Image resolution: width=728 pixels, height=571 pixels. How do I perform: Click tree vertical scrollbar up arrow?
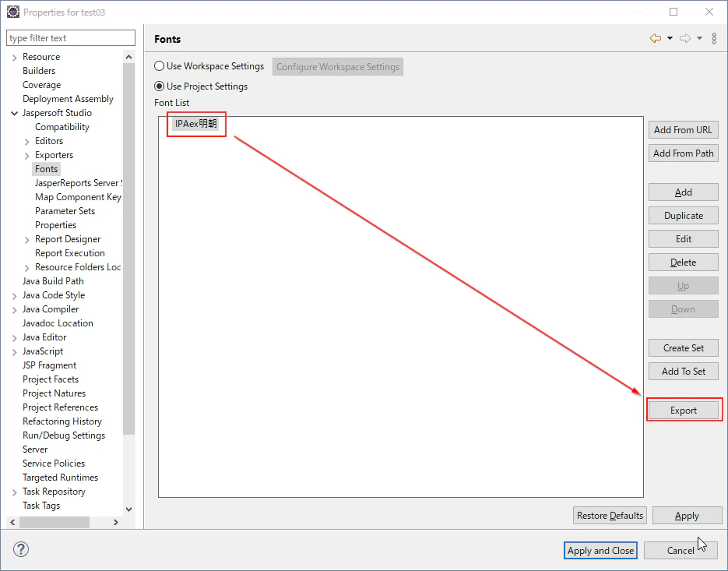click(129, 57)
